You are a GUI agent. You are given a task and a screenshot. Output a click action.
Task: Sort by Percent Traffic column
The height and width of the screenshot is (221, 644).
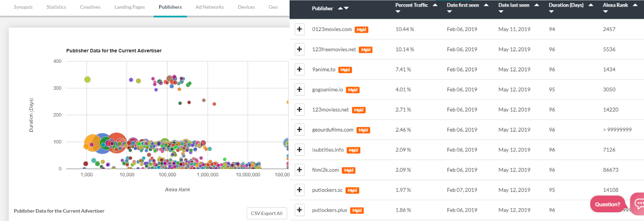(416, 8)
